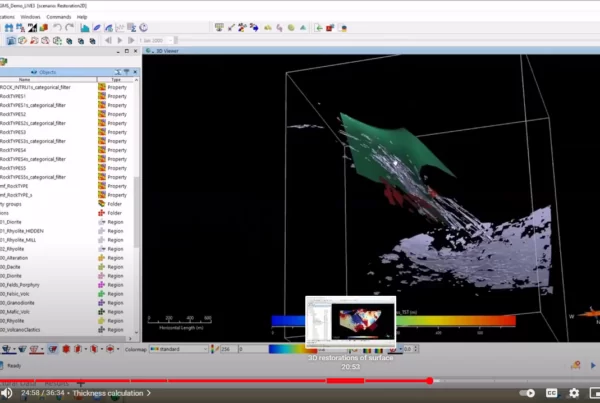Click the teal triangle icon
This screenshot has width=600, height=403.
click(303, 28)
